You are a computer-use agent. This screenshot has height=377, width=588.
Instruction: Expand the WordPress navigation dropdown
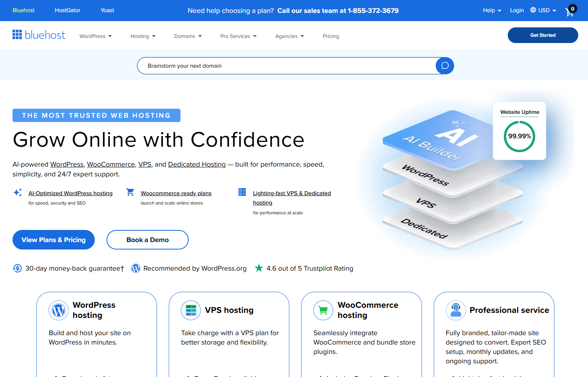pos(96,36)
